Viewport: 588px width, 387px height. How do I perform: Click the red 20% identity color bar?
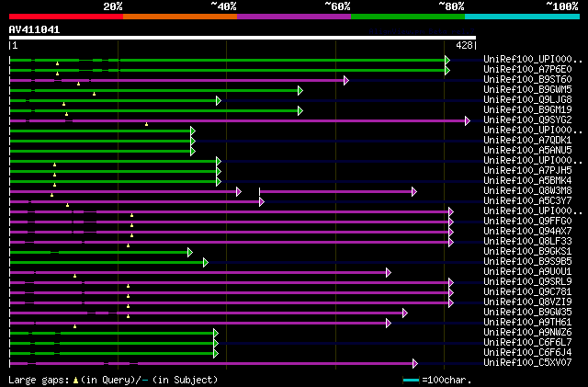click(x=66, y=17)
